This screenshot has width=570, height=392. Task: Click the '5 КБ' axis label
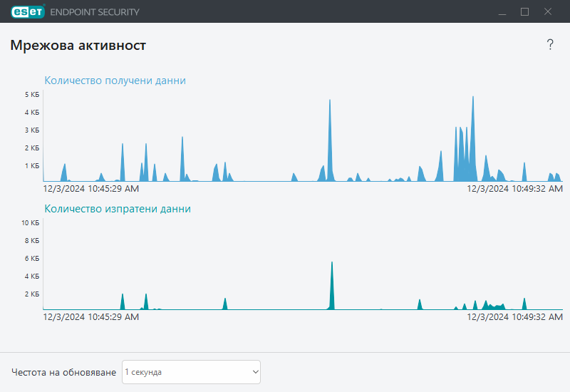[x=31, y=95]
